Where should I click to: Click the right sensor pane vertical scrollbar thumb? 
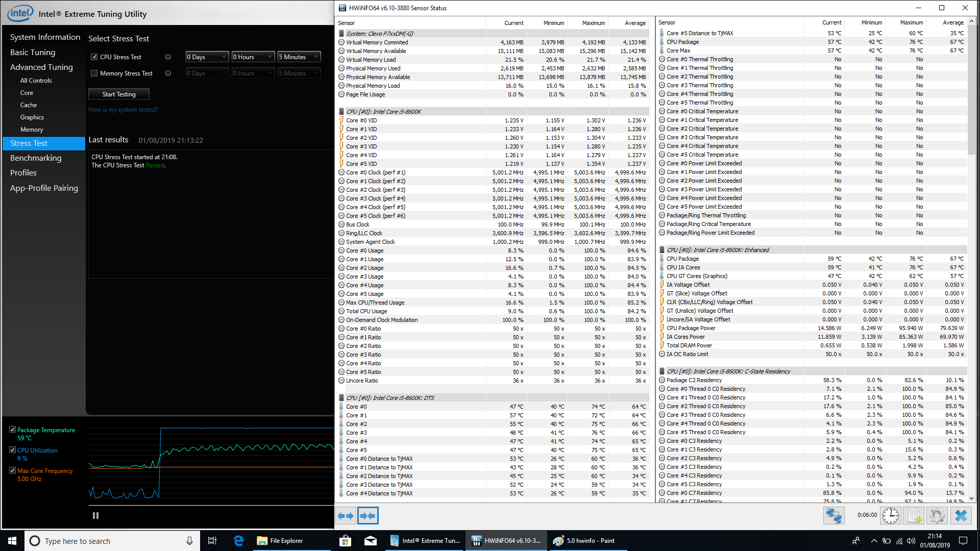[971, 89]
